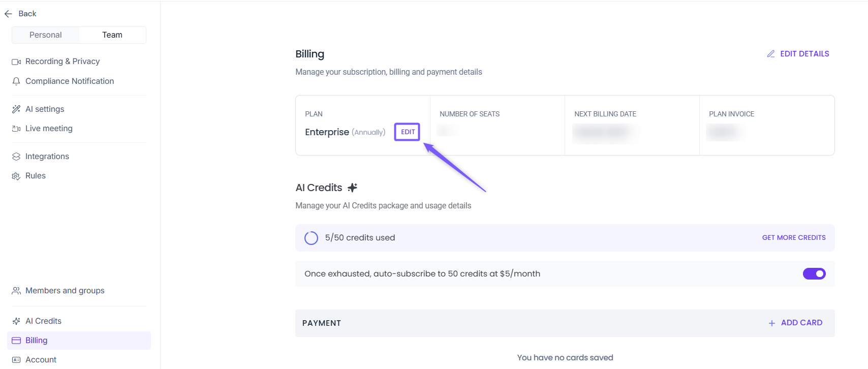This screenshot has width=868, height=369.
Task: Open Billing in the sidebar
Action: click(37, 341)
